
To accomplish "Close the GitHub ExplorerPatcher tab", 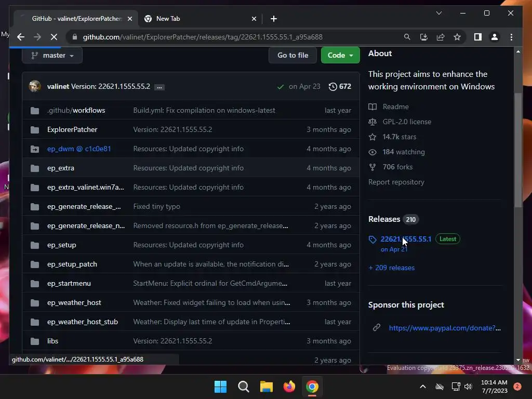I will [x=129, y=19].
